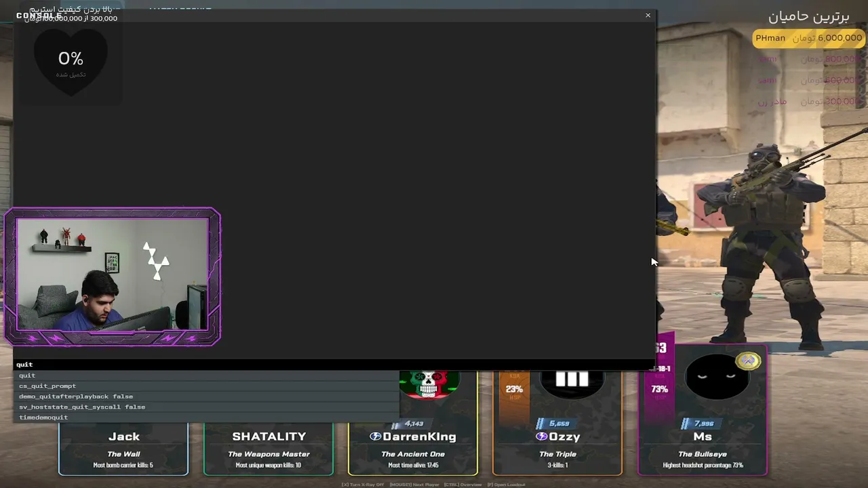The width and height of the screenshot is (868, 488).
Task: Select the 'cs_quit_prompt' suggestion
Action: 206,386
